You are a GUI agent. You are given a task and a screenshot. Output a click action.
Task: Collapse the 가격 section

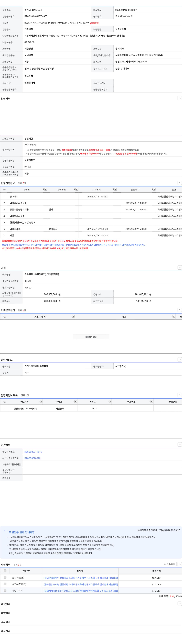point(180,267)
